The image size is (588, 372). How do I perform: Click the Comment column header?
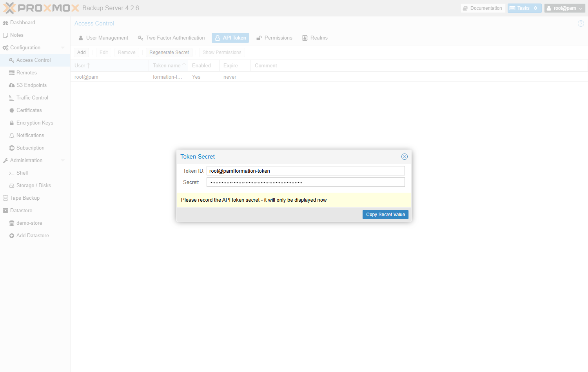[x=419, y=66]
